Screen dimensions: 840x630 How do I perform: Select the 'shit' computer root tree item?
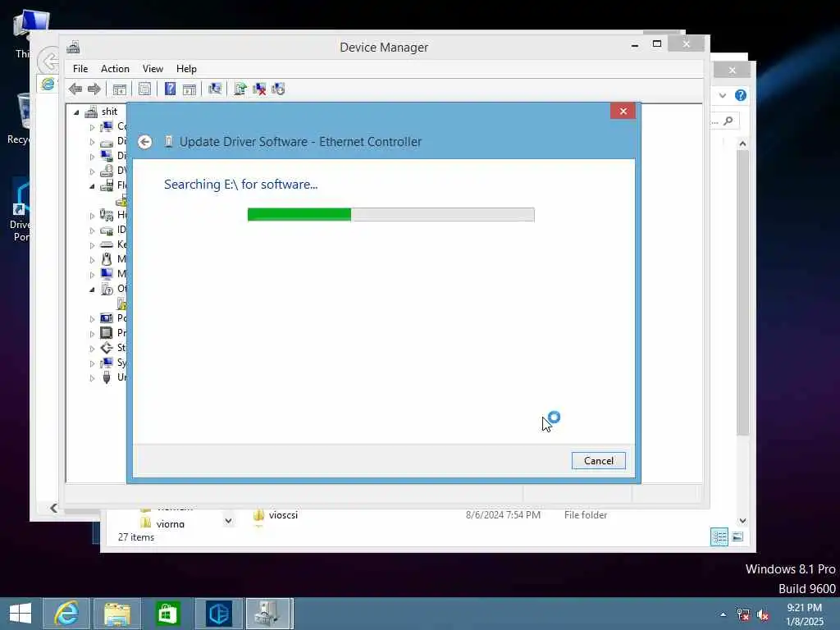(x=109, y=112)
